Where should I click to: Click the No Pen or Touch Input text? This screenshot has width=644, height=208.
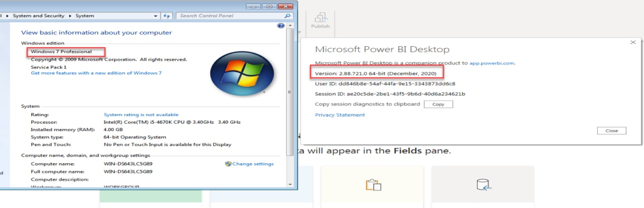click(167, 145)
